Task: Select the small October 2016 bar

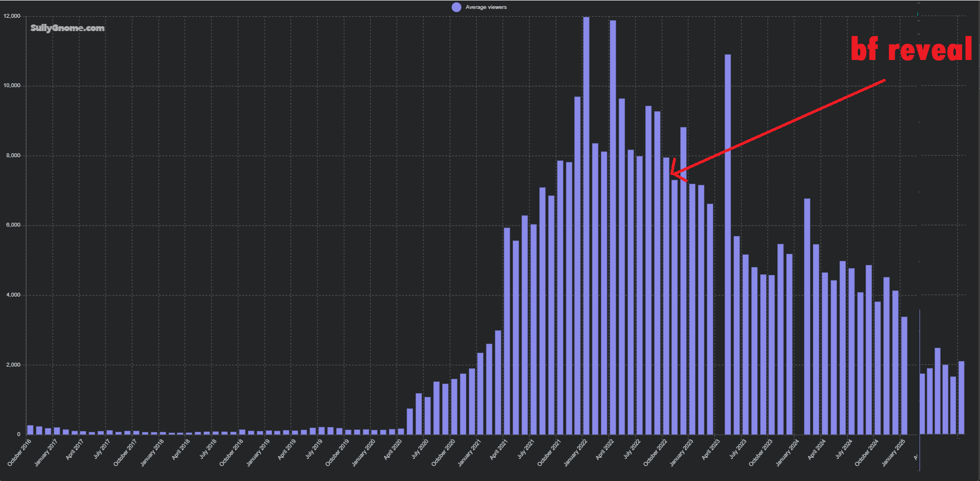Action: click(x=30, y=430)
